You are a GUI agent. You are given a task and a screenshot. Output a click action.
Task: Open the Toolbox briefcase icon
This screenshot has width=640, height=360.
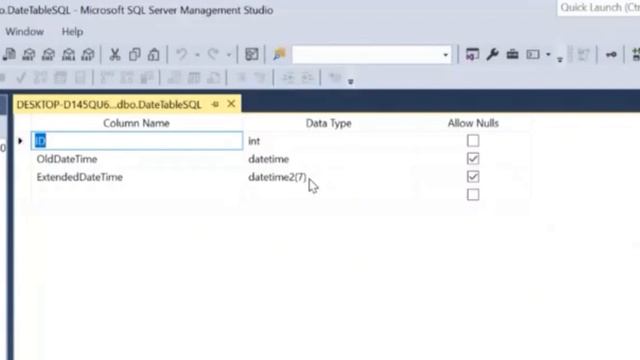(512, 54)
